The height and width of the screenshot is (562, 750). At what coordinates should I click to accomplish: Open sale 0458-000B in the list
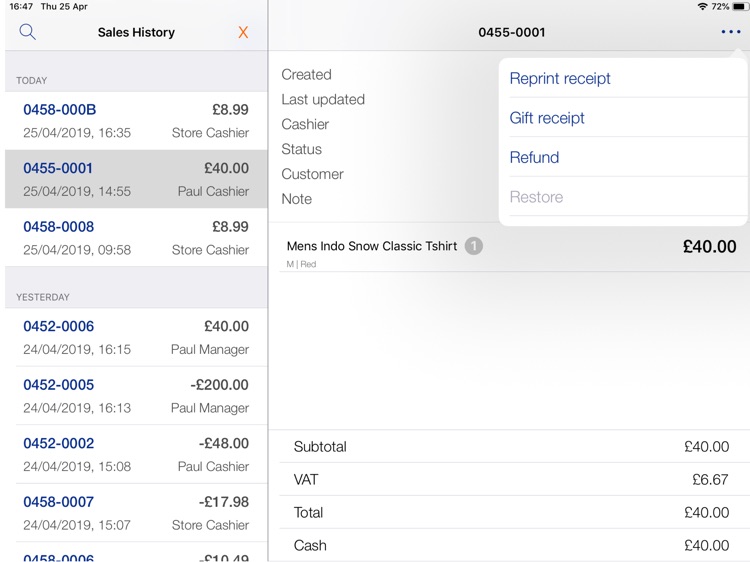pos(136,121)
